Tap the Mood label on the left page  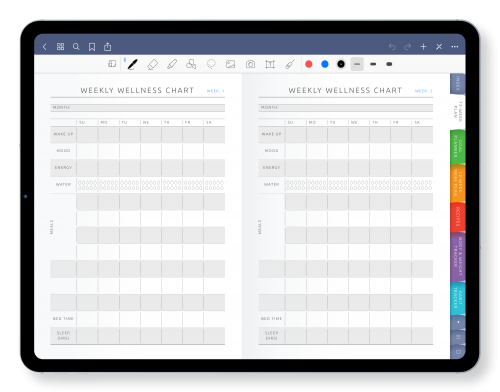click(63, 151)
